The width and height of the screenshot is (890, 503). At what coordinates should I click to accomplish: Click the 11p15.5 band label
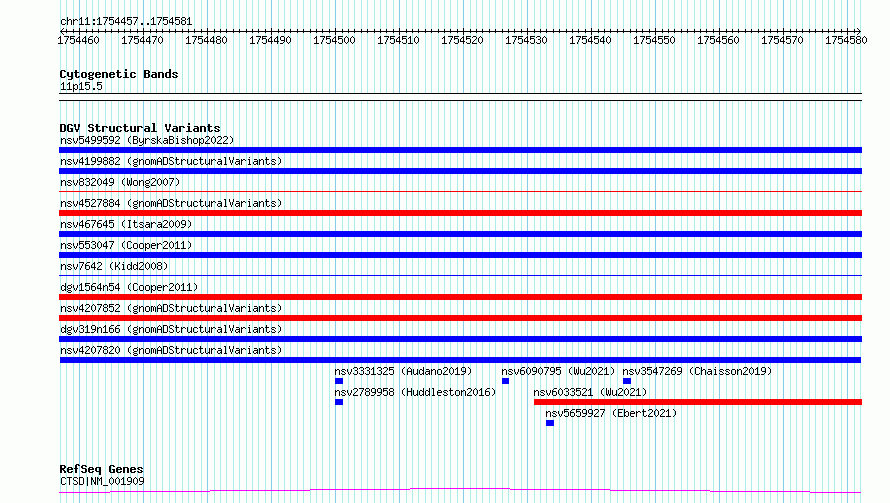coord(81,86)
